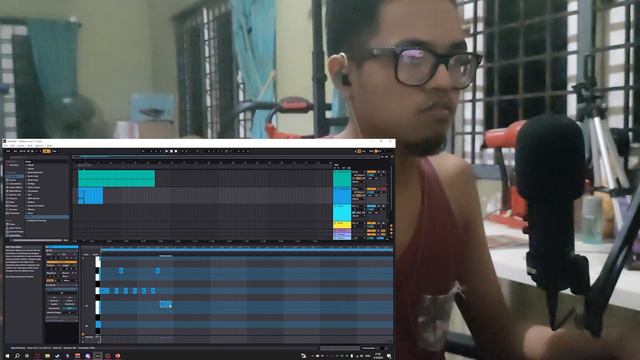Open the View menu

pyautogui.click(x=29, y=145)
